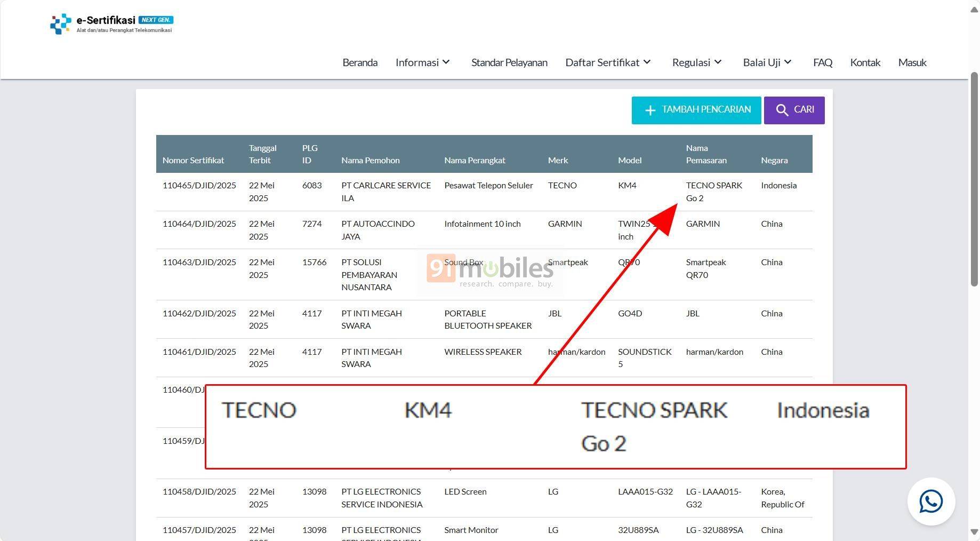Select certificate 110462/DJID/2025
980x541 pixels.
199,314
